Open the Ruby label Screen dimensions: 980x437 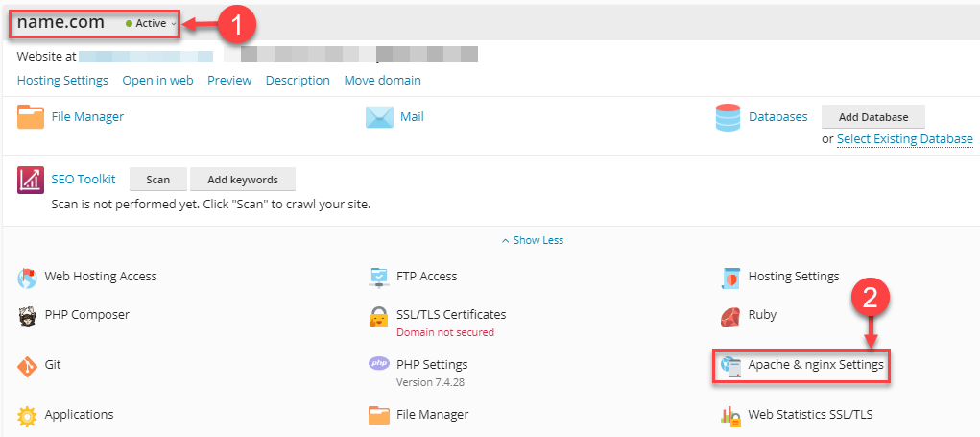coord(762,314)
